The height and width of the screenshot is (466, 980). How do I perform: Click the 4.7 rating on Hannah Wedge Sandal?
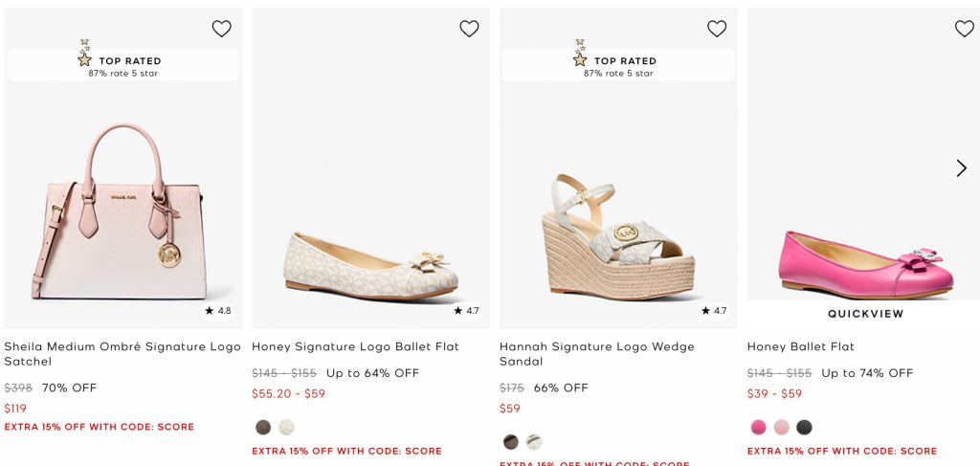tap(714, 311)
